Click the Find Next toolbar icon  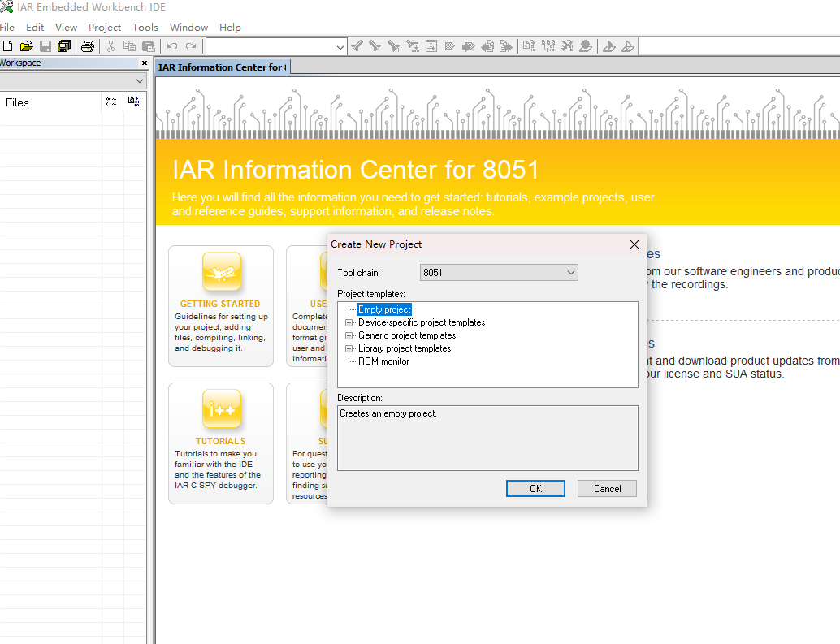pos(375,46)
